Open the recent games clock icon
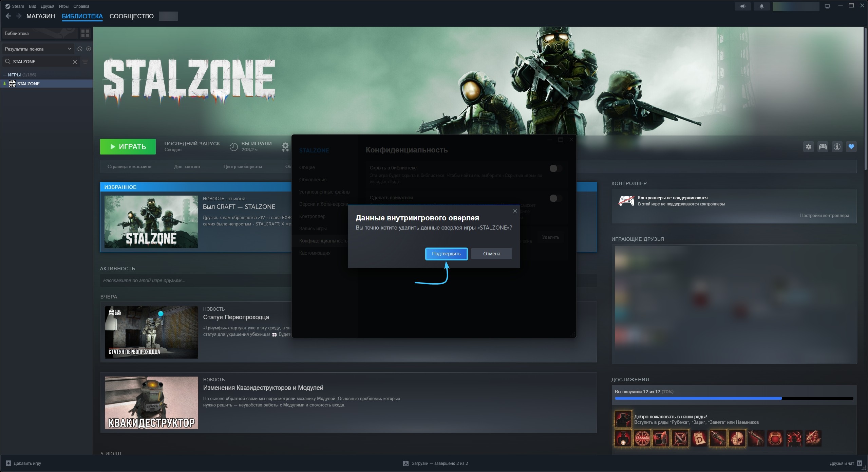The height and width of the screenshot is (472, 868). 80,49
